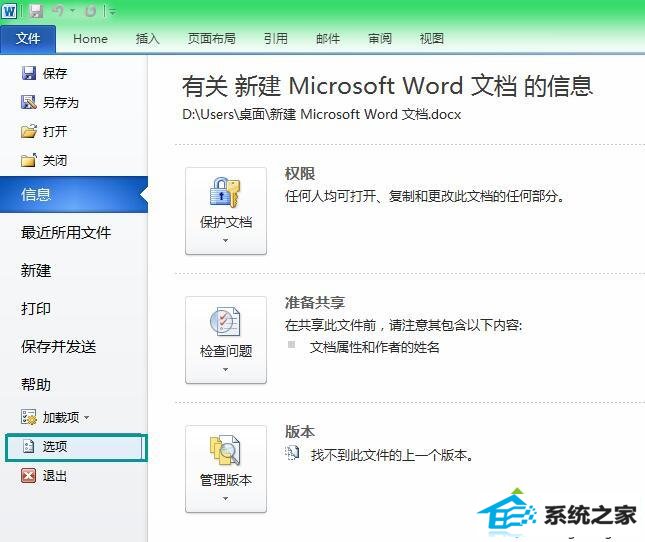The width and height of the screenshot is (645, 542).
Task: Click the 检查问题 checklist icon
Action: point(225,321)
